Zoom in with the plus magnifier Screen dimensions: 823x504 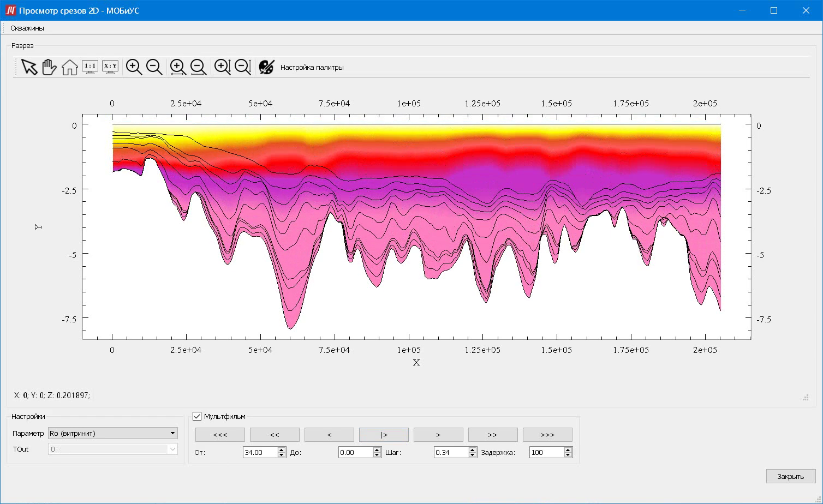[134, 67]
